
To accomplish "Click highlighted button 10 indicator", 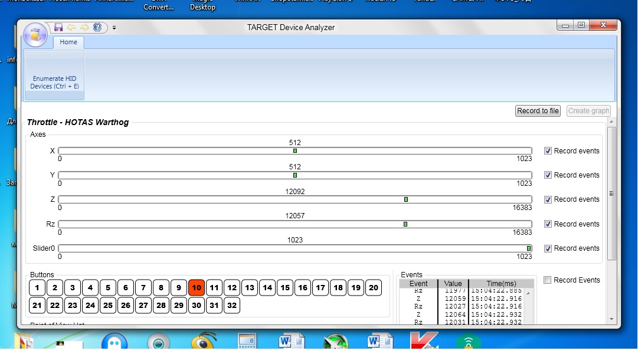I will 197,287.
